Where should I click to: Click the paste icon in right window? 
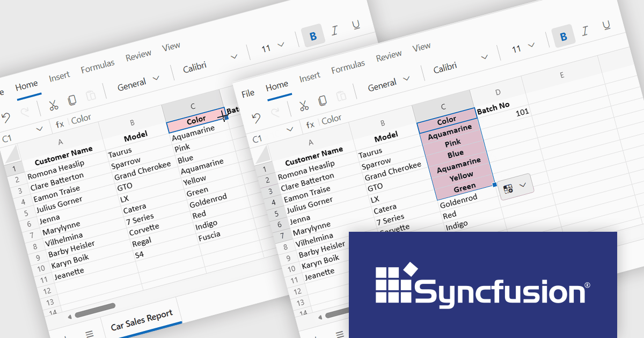tap(341, 96)
